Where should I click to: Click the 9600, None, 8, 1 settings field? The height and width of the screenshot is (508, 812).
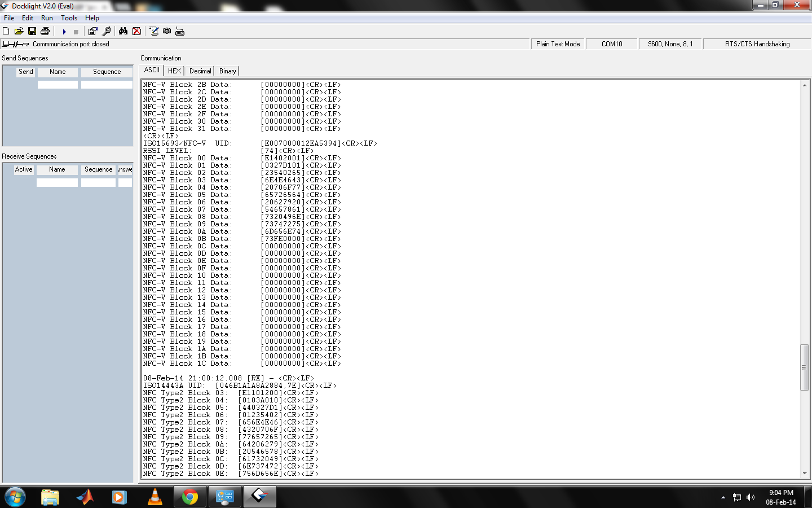670,44
